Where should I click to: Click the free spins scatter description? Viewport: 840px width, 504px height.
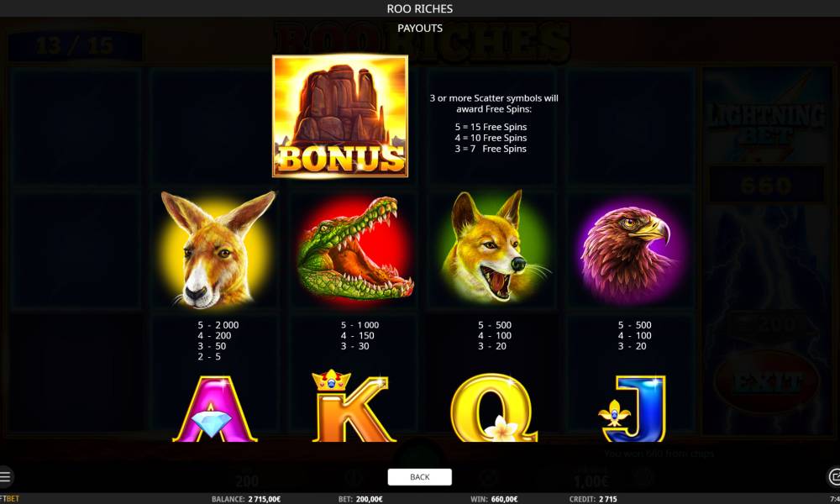(x=493, y=123)
